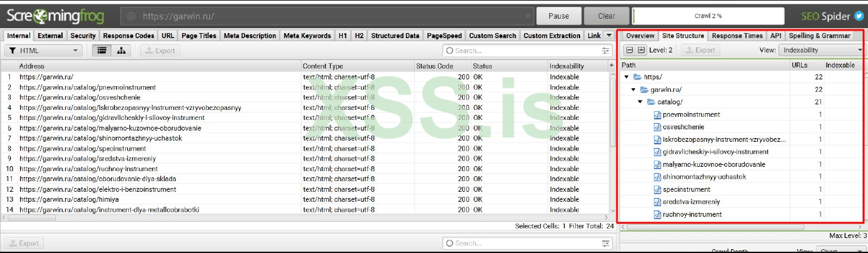Open the API tab

tap(776, 36)
